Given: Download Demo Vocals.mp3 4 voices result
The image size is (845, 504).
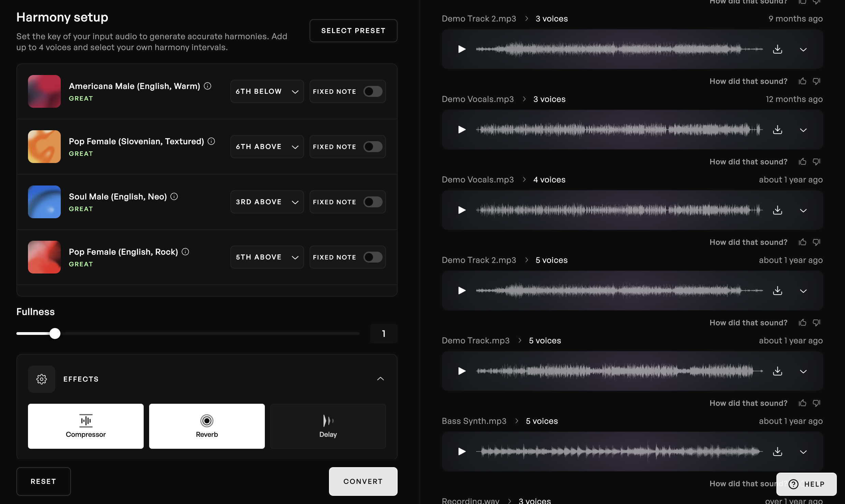Looking at the screenshot, I should click(777, 210).
